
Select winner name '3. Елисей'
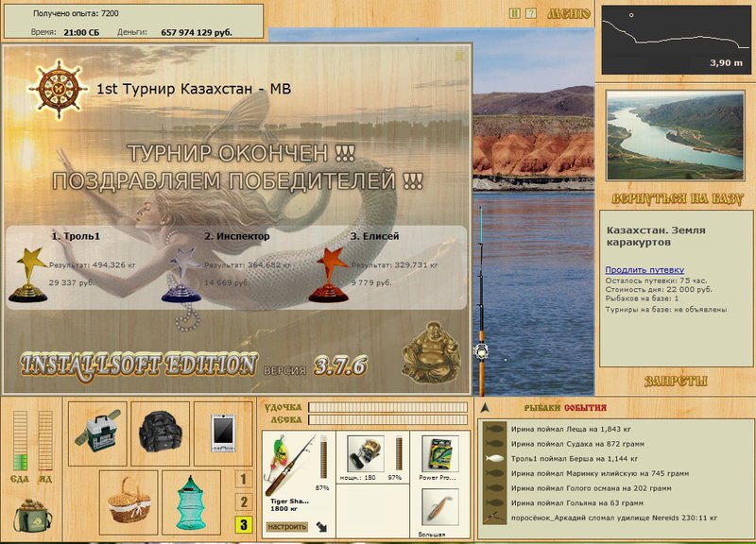(374, 236)
